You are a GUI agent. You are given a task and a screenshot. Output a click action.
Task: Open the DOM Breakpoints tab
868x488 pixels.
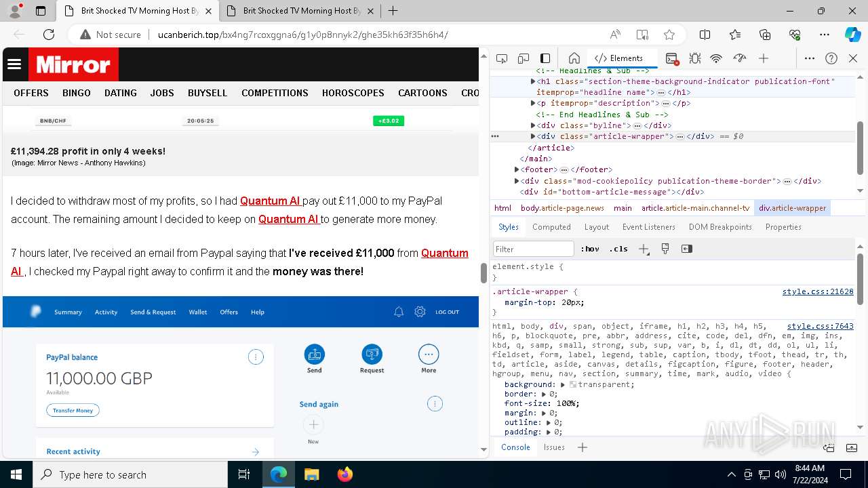[x=720, y=227]
